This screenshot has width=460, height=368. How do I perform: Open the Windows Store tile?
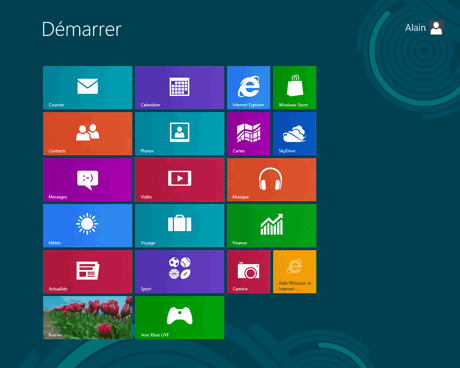click(x=295, y=88)
